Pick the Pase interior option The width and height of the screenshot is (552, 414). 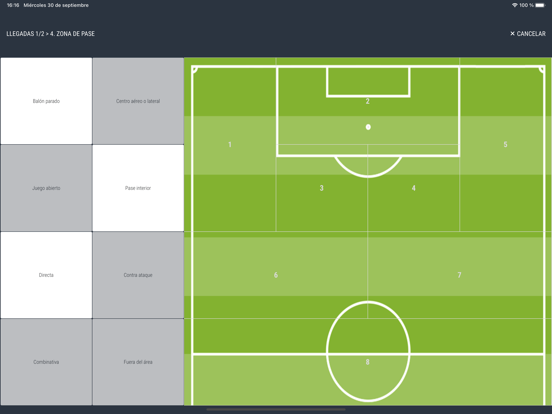138,188
